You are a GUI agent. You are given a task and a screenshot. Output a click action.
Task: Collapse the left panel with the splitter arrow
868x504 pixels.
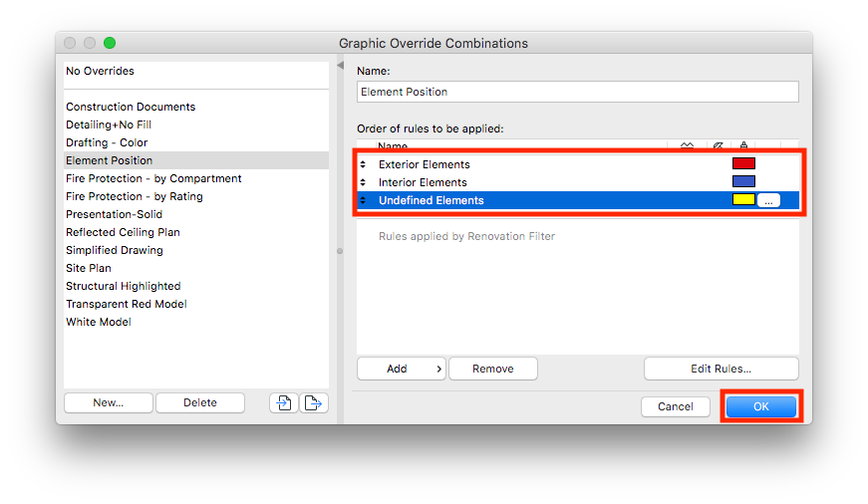(x=340, y=66)
